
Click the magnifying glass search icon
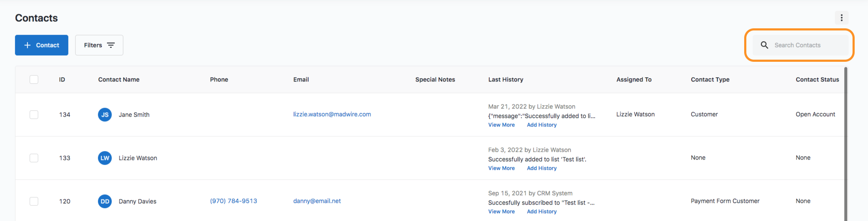tap(764, 45)
